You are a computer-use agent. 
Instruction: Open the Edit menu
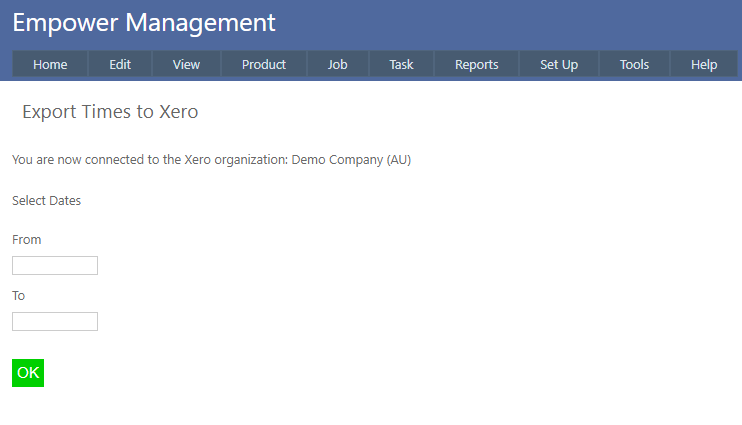coord(120,64)
